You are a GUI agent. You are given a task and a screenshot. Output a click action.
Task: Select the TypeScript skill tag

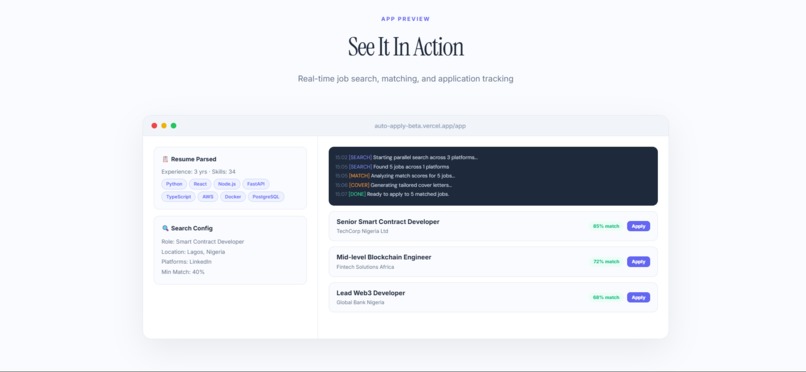pyautogui.click(x=178, y=197)
